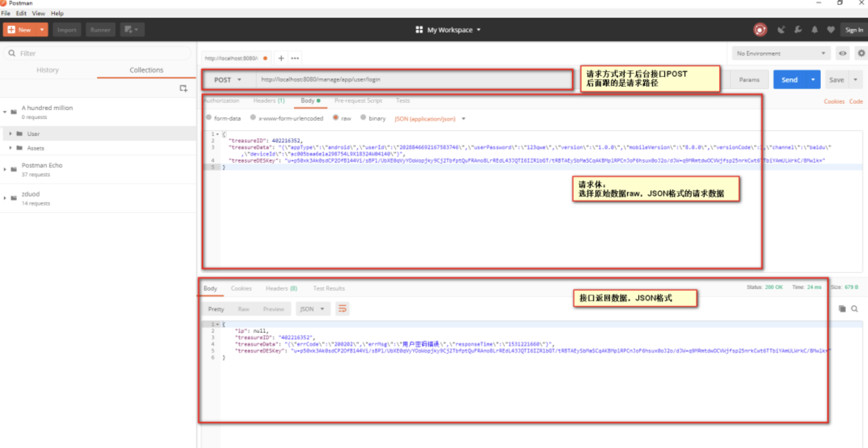Select the raw body radio button
The width and height of the screenshot is (868, 448).
(335, 117)
